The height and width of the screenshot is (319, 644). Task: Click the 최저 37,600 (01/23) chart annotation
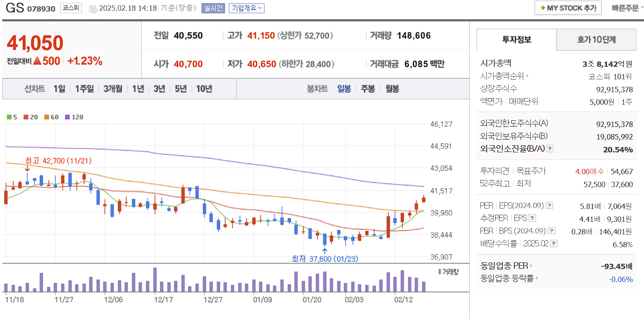[324, 258]
